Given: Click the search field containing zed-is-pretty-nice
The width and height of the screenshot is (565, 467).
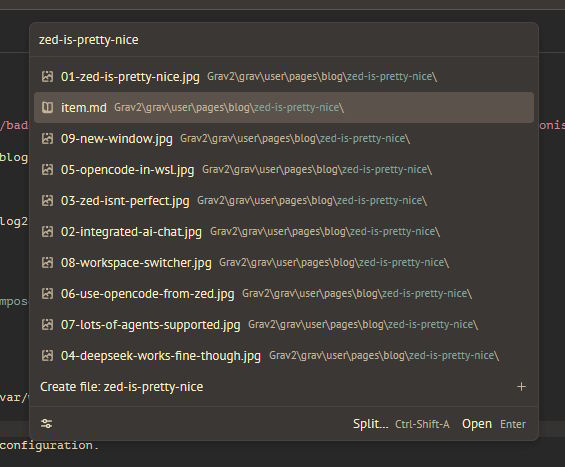Looking at the screenshot, I should (x=284, y=40).
